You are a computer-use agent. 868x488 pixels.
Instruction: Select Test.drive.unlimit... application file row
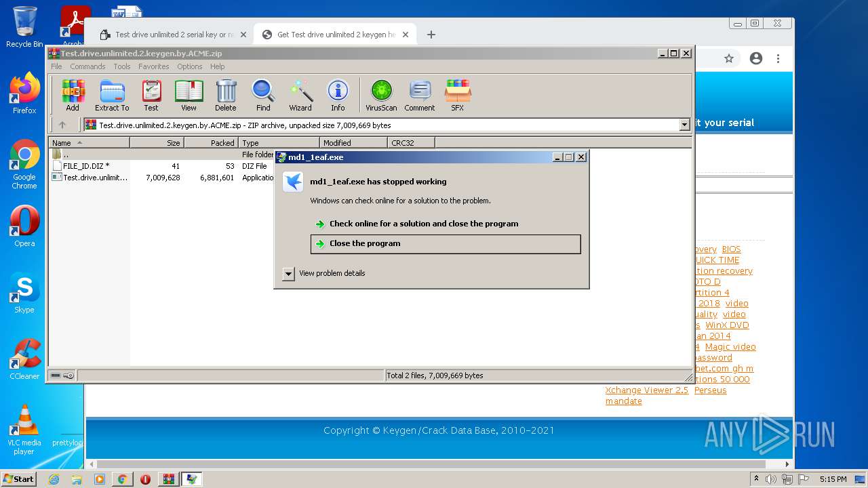[x=161, y=178]
